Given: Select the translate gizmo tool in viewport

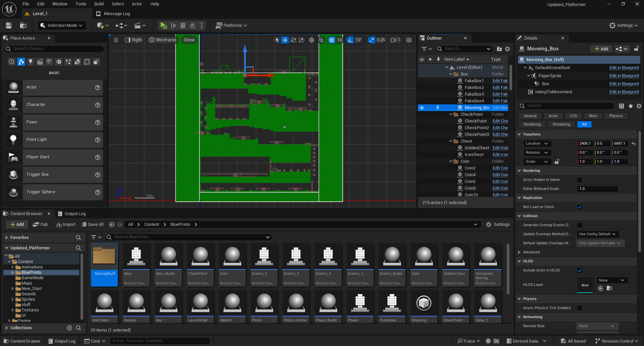Looking at the screenshot, I should pyautogui.click(x=285, y=40).
